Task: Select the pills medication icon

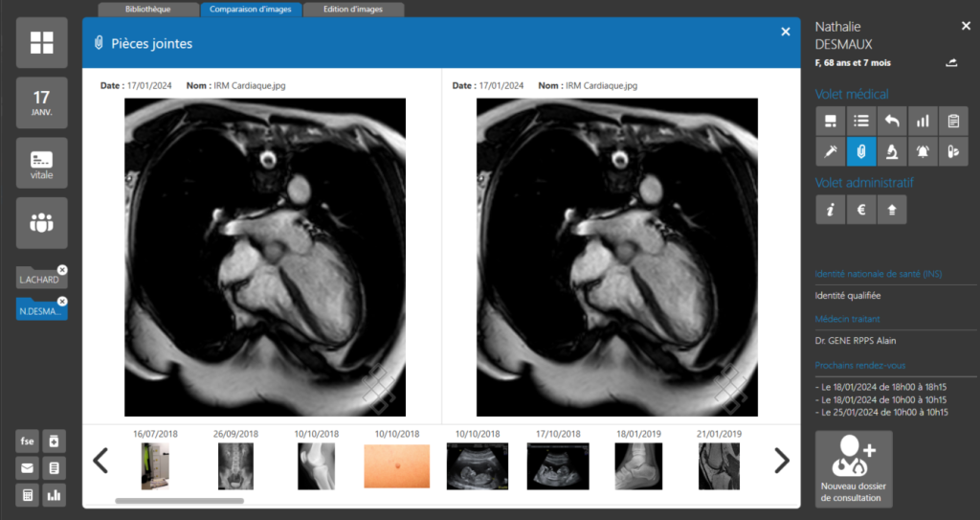Action: tap(953, 151)
